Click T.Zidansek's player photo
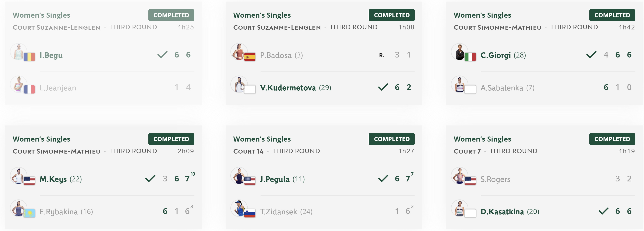The image size is (644, 231). point(239,208)
